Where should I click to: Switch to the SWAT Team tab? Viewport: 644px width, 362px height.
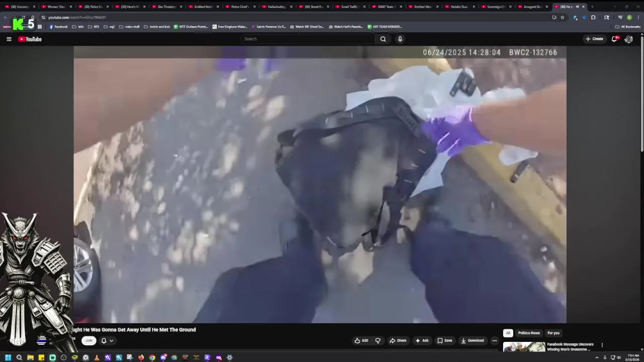(x=387, y=7)
